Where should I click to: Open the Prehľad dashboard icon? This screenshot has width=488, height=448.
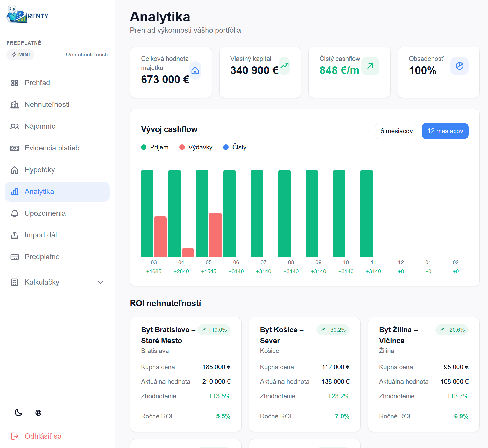click(15, 83)
